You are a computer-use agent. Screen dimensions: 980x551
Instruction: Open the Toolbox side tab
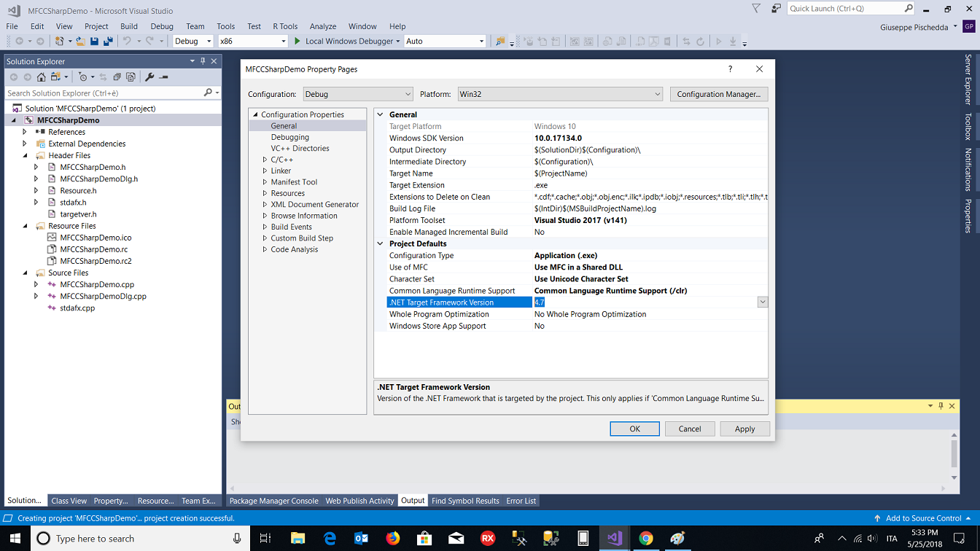[968, 126]
